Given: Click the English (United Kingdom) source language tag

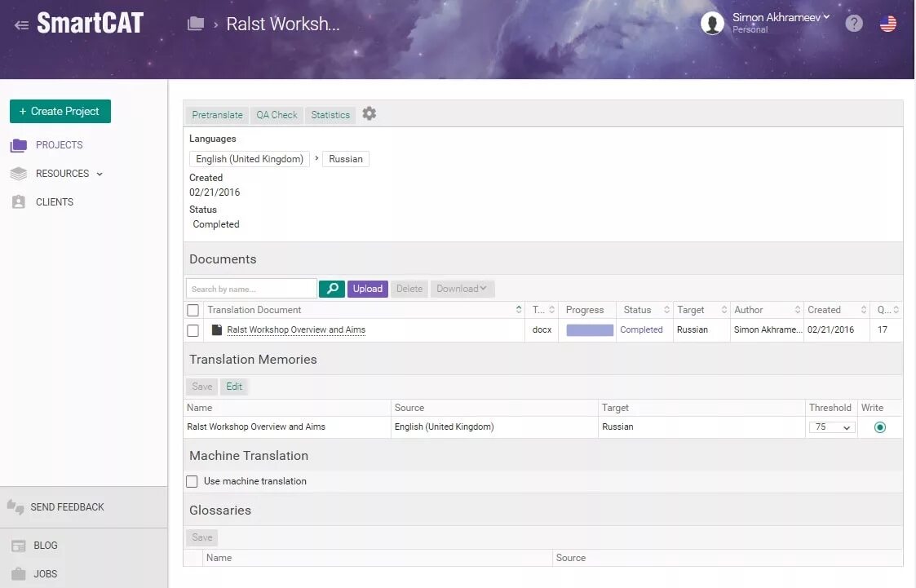Looking at the screenshot, I should [250, 159].
